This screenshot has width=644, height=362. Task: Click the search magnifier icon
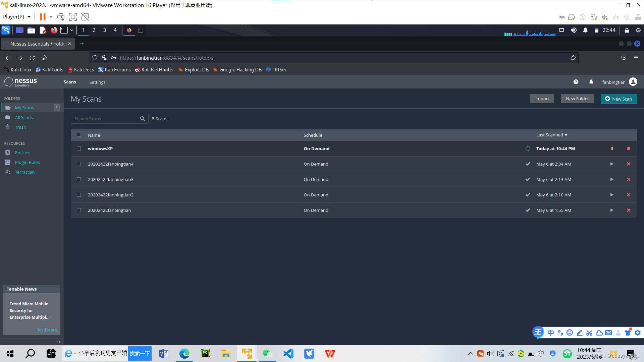pos(142,119)
